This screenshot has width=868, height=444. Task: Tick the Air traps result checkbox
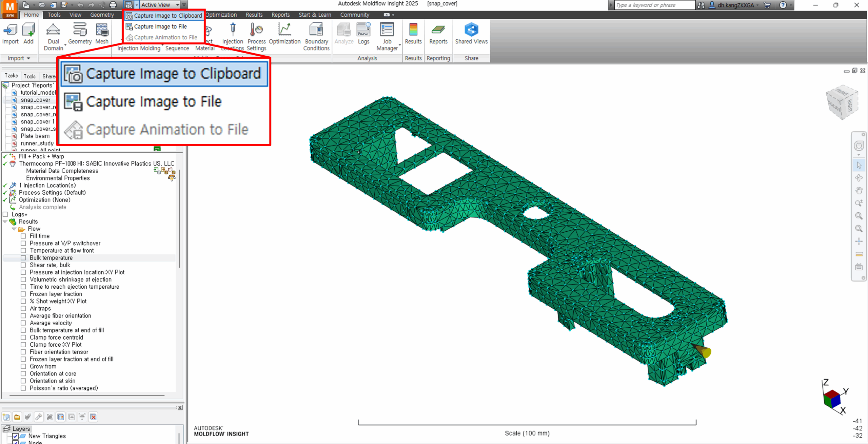pos(23,308)
